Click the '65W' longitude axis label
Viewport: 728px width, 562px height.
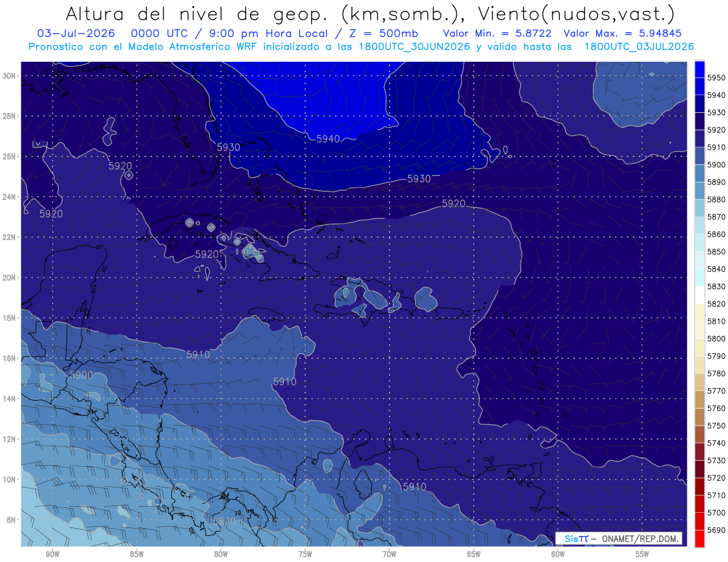click(x=474, y=555)
